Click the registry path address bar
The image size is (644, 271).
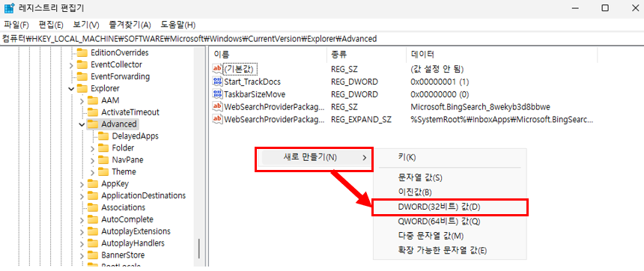coord(322,39)
